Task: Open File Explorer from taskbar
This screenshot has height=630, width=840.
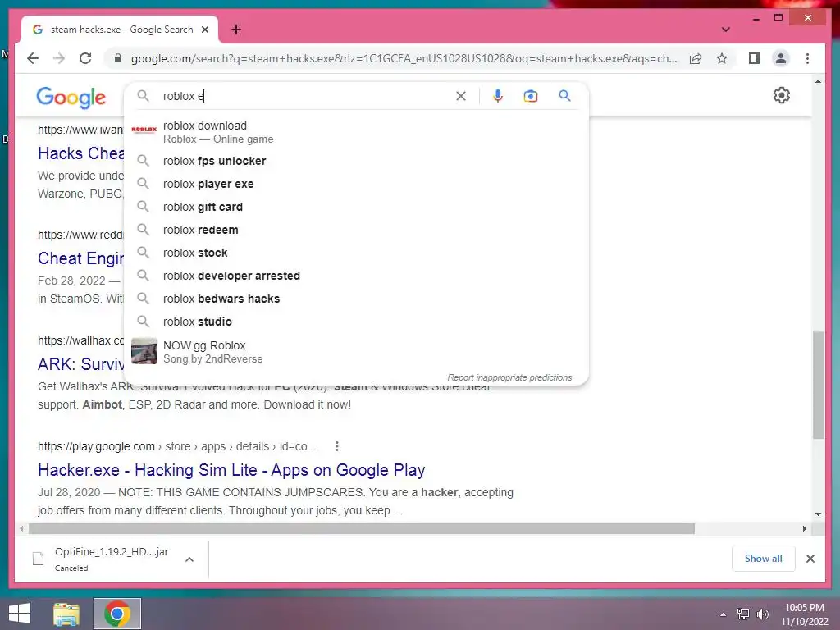Action: pos(66,614)
